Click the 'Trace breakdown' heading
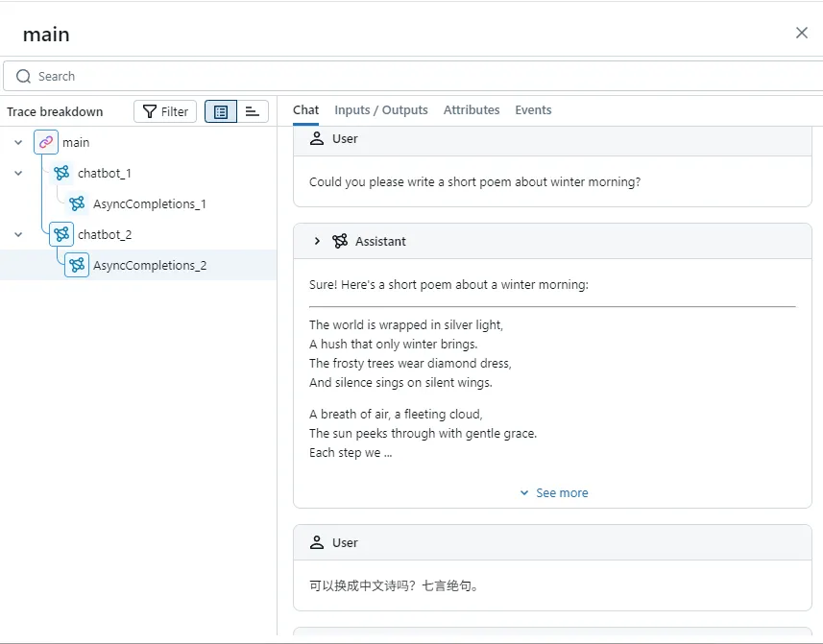This screenshot has width=823, height=644. pyautogui.click(x=55, y=111)
